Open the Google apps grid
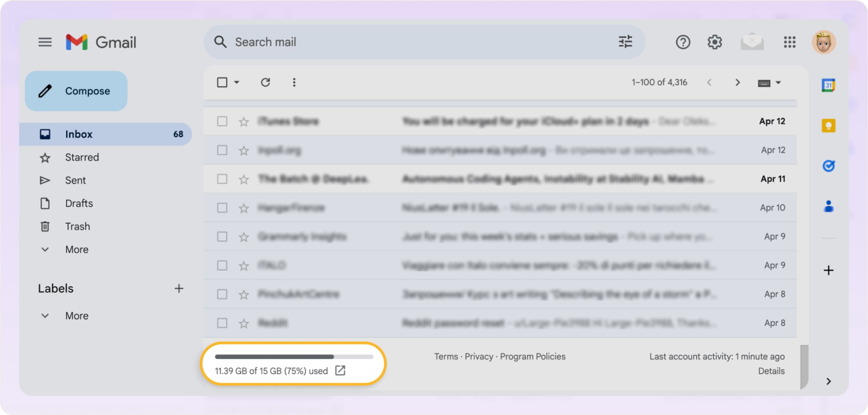The width and height of the screenshot is (868, 415). click(x=789, y=42)
